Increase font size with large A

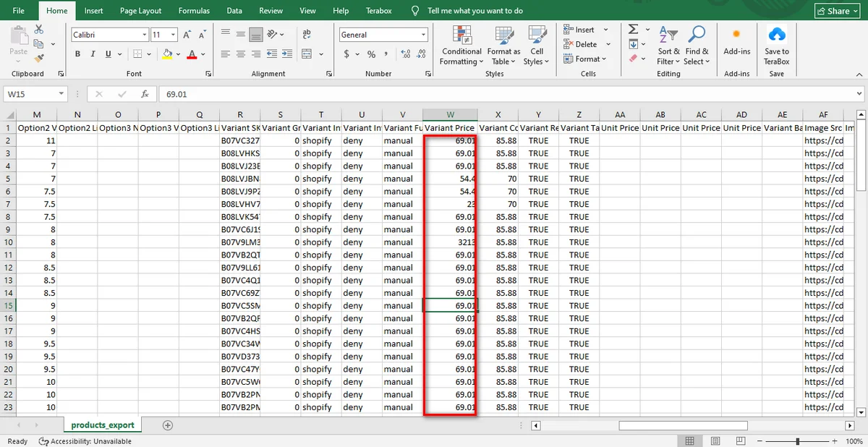tap(187, 35)
